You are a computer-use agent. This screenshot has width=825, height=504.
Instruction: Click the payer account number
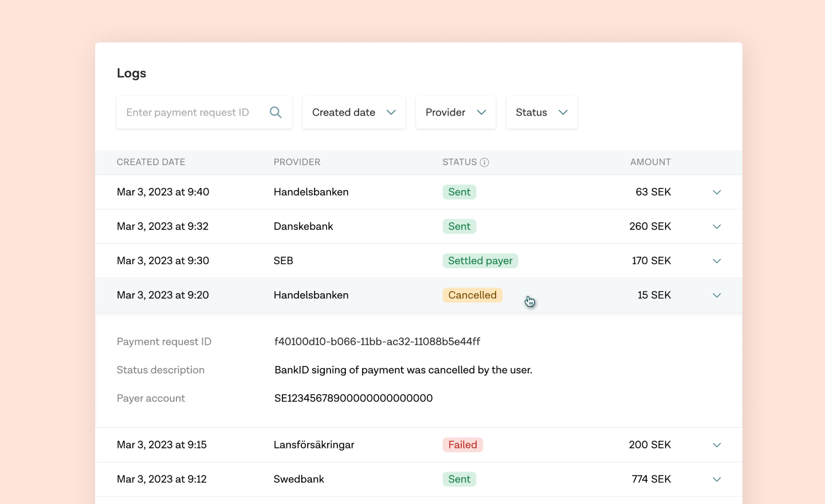pyautogui.click(x=353, y=398)
